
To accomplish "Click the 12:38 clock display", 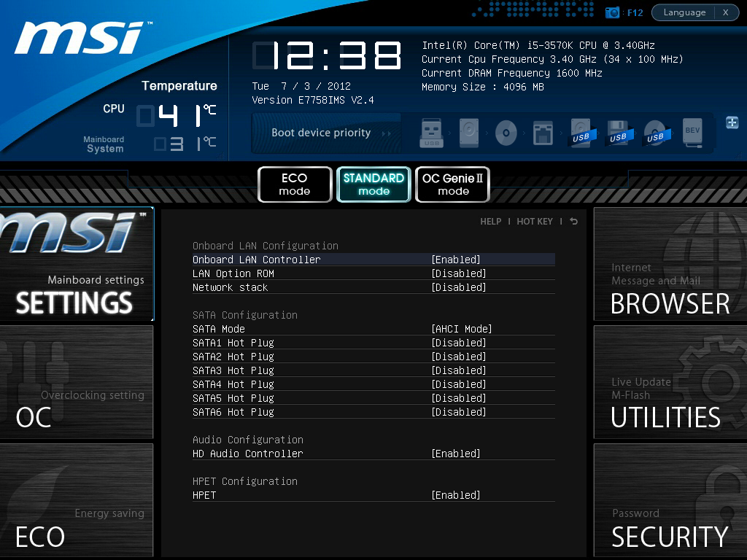I will point(327,55).
